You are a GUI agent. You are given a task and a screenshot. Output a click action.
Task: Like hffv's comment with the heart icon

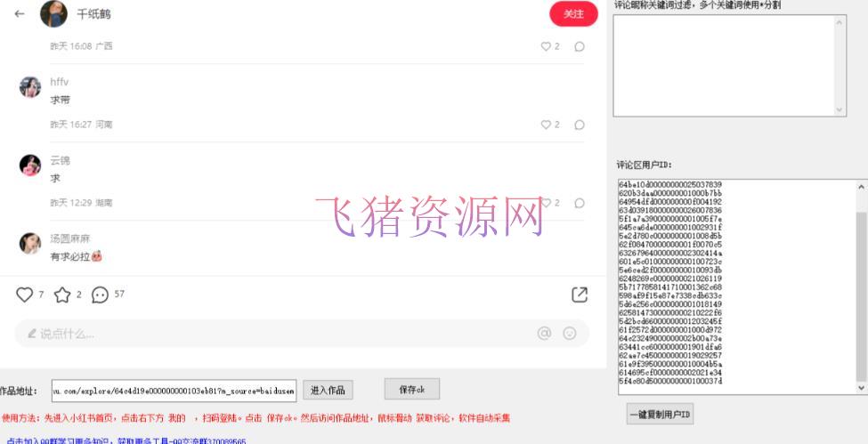(x=546, y=125)
